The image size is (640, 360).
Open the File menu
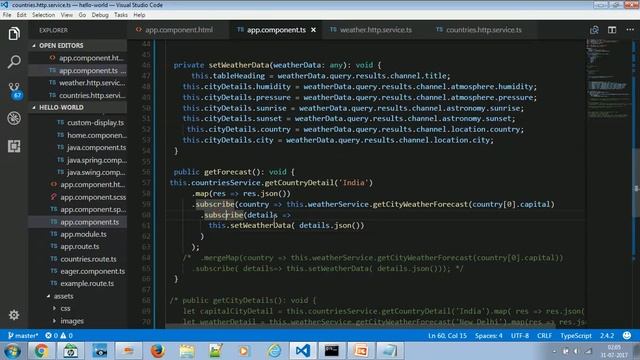coord(7,15)
